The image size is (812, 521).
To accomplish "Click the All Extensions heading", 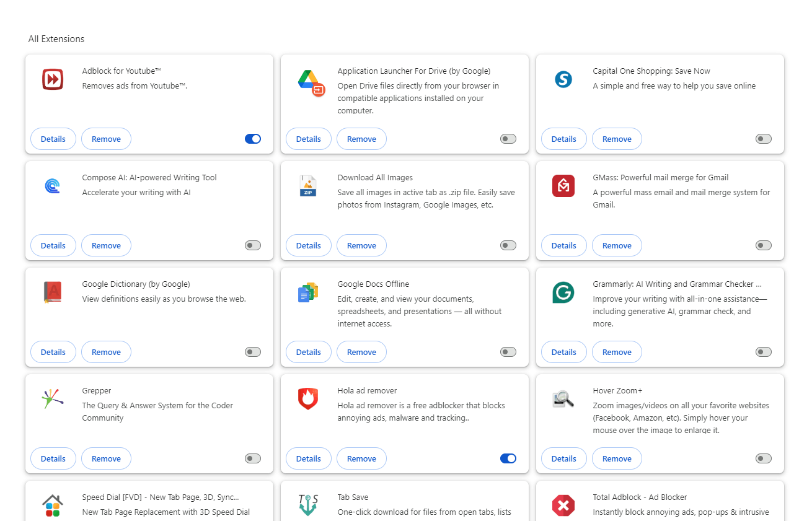I will [x=56, y=38].
